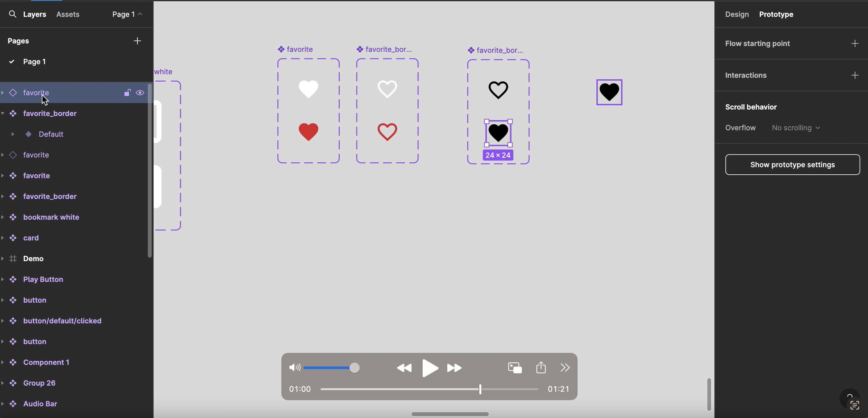
Task: Click the Design tab in right panel
Action: coord(737,14)
